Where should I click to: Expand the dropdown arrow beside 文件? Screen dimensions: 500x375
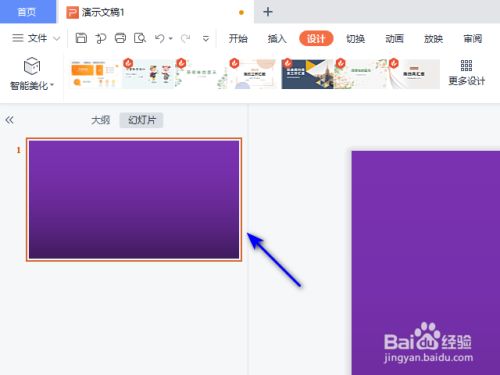pyautogui.click(x=57, y=39)
